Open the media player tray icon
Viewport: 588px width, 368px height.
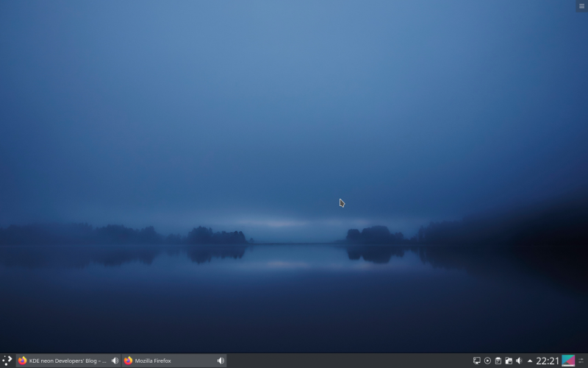[487, 361]
